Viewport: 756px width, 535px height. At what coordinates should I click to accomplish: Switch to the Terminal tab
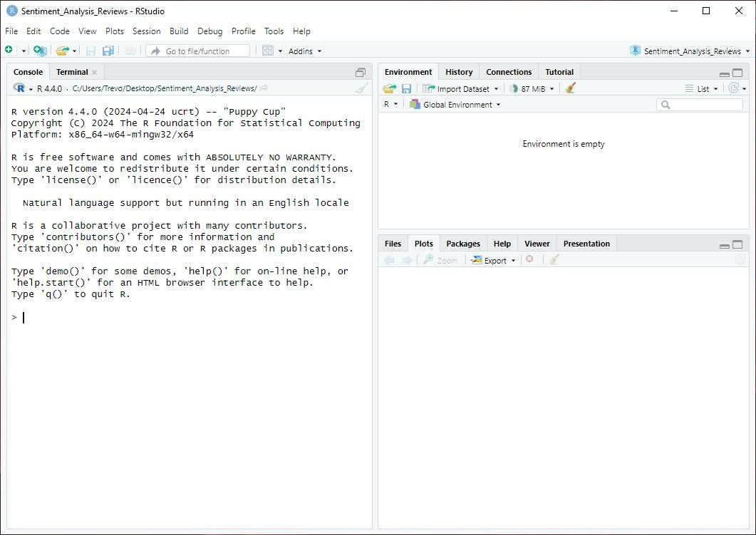point(72,72)
